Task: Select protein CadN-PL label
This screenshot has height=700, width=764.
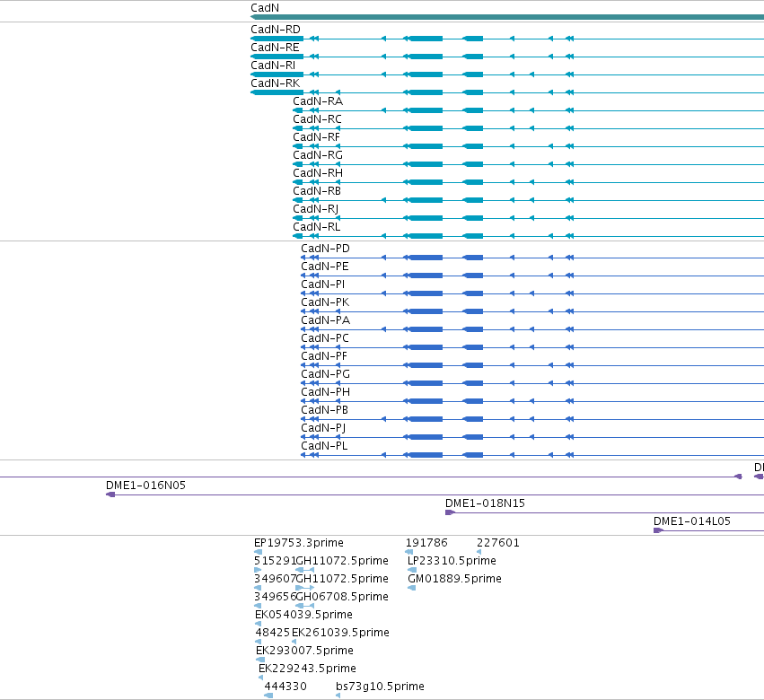Action: pyautogui.click(x=324, y=447)
